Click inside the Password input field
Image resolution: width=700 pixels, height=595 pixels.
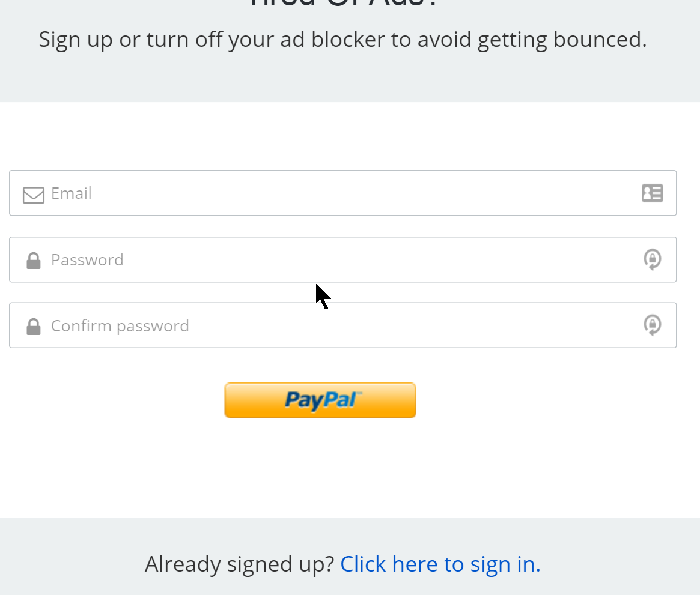pyautogui.click(x=240, y=259)
